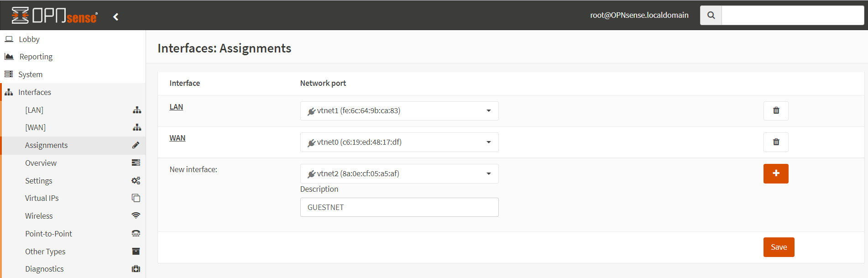Click the WAN row trash icon
The height and width of the screenshot is (278, 868).
tap(775, 142)
